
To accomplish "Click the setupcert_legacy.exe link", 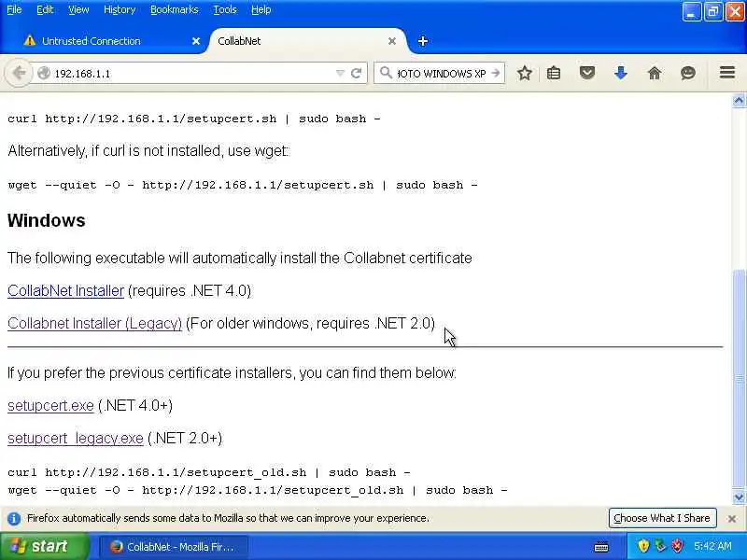I will (76, 438).
